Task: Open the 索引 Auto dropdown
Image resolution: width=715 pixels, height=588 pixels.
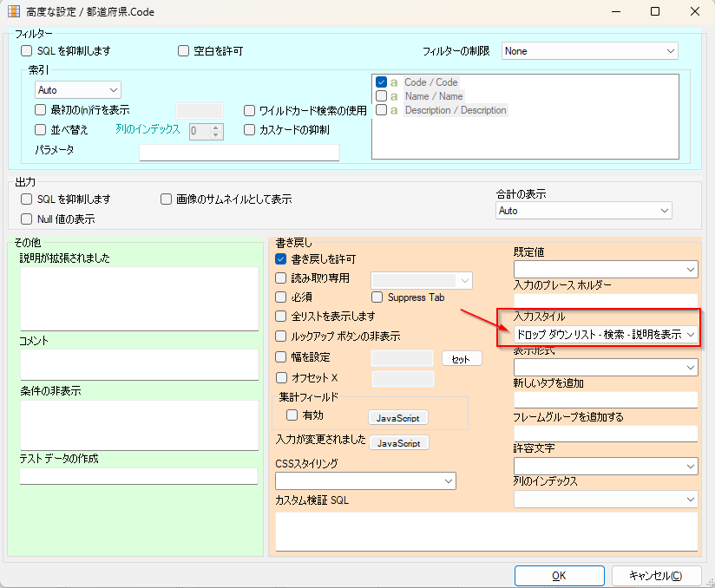Action: coord(78,90)
